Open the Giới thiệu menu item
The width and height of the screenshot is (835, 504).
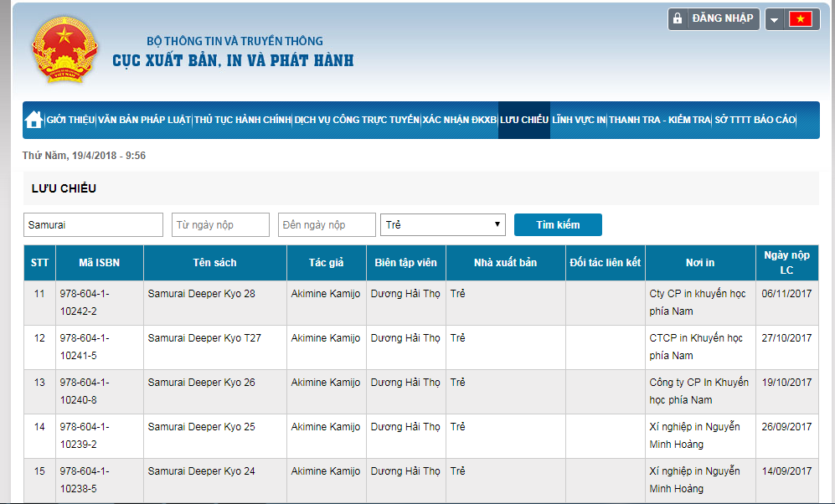(70, 120)
